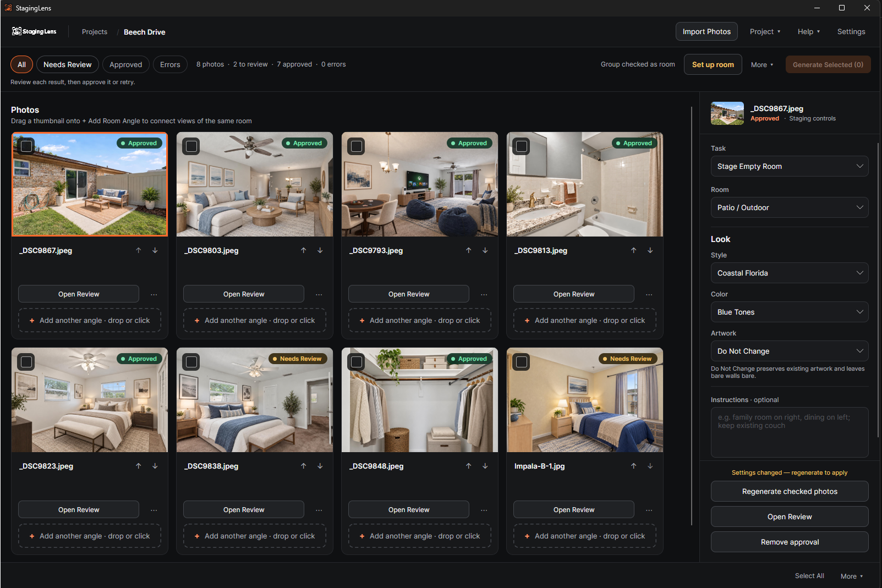This screenshot has width=882, height=588.
Task: Expand the Project menu in header
Action: pos(765,32)
